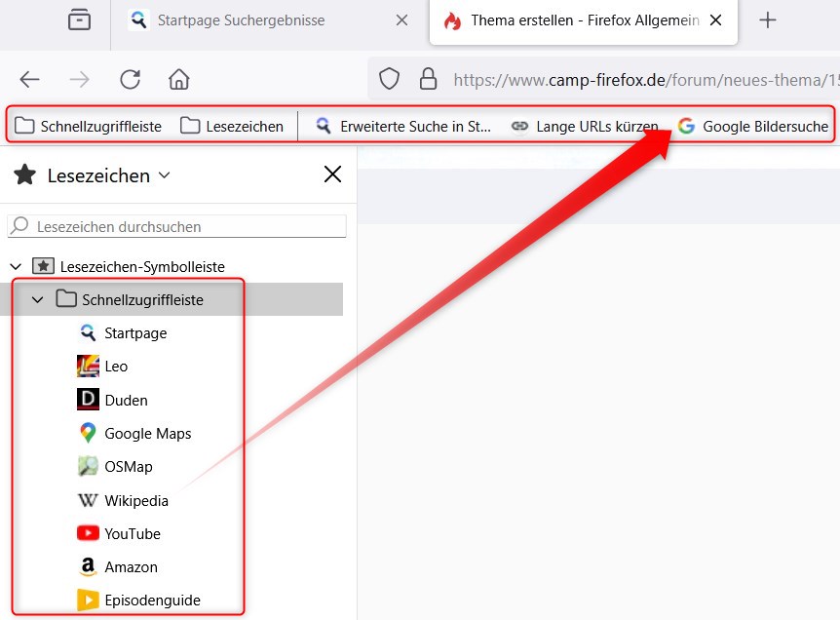Screen dimensions: 840x620
Task: Open the Leo dictionary bookmark
Action: (x=115, y=366)
